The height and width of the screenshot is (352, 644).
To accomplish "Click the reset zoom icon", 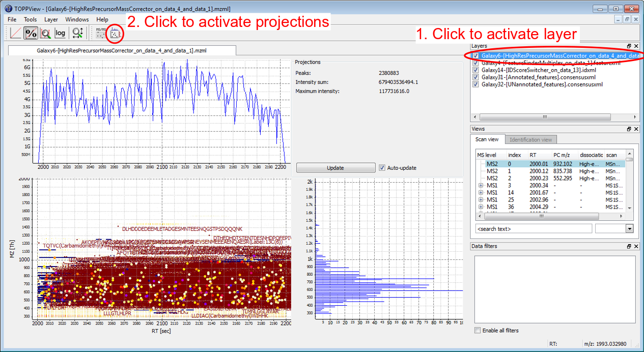I will [x=78, y=33].
